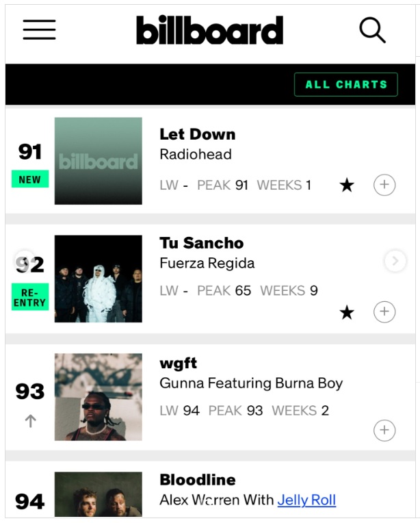
Task: Click the Let Down song title
Action: click(197, 134)
